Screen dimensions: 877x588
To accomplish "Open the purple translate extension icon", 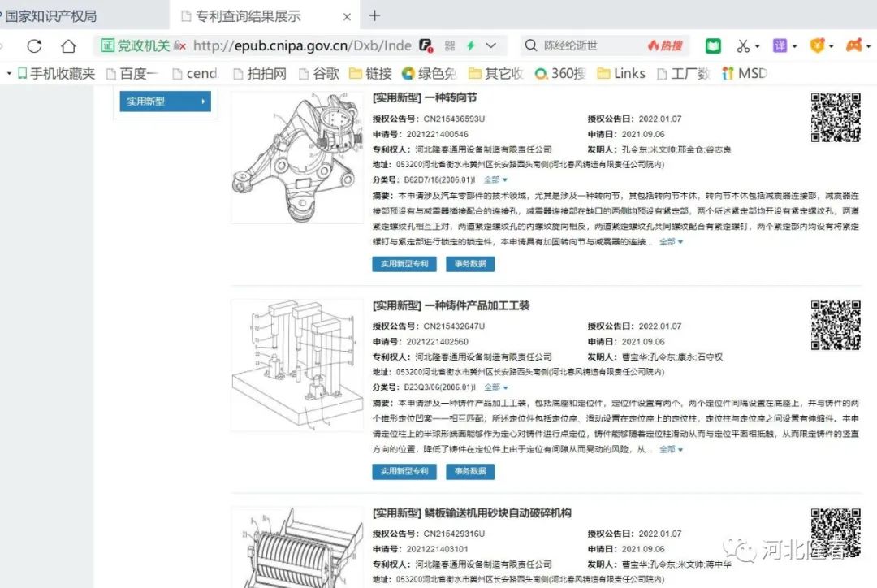I will point(780,45).
